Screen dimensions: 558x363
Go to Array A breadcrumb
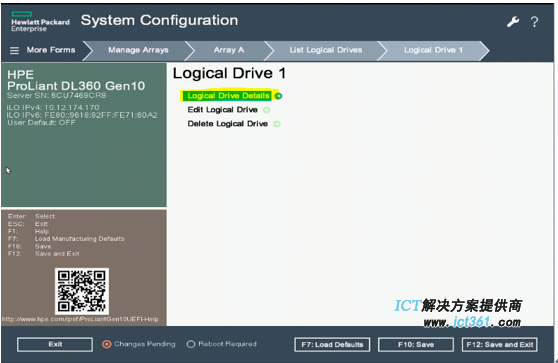pyautogui.click(x=229, y=50)
